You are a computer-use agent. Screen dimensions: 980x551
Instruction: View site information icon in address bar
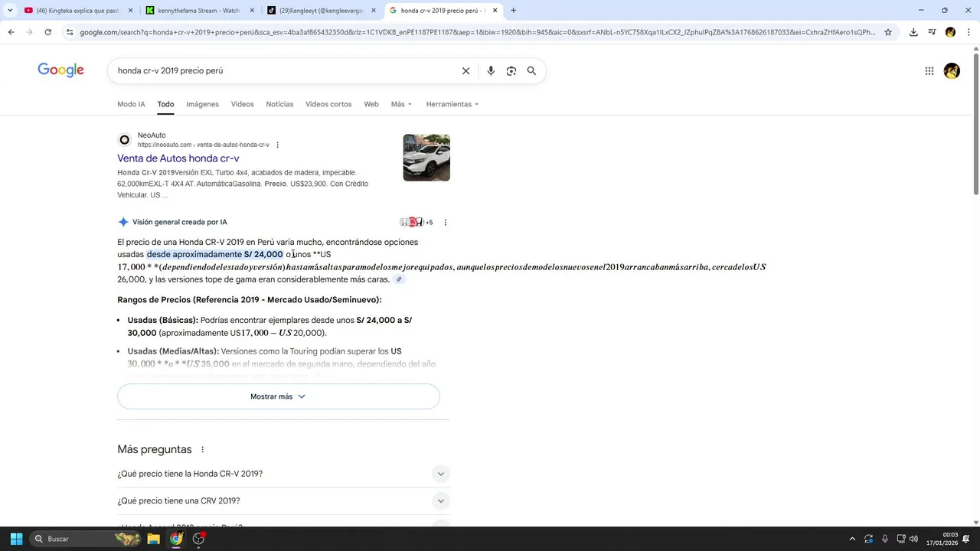click(x=70, y=32)
